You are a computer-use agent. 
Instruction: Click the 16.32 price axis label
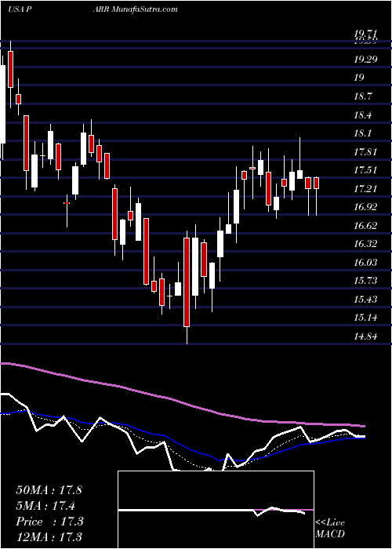pos(366,244)
